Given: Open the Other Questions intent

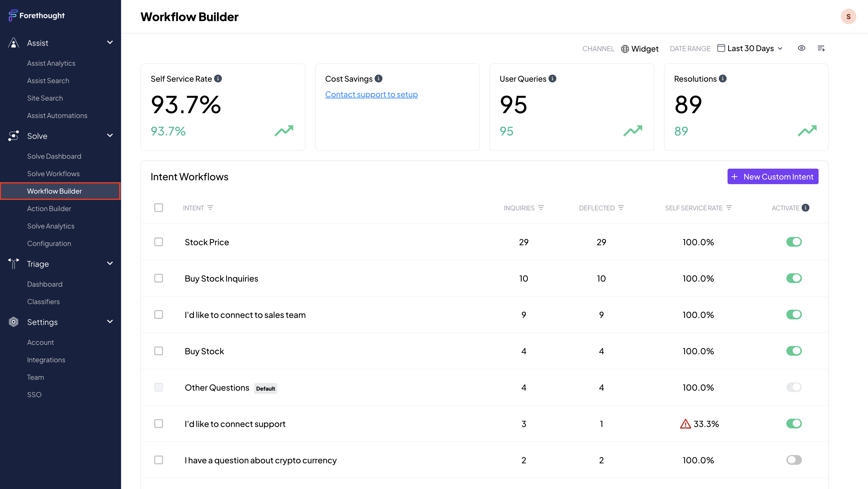Looking at the screenshot, I should (x=217, y=388).
